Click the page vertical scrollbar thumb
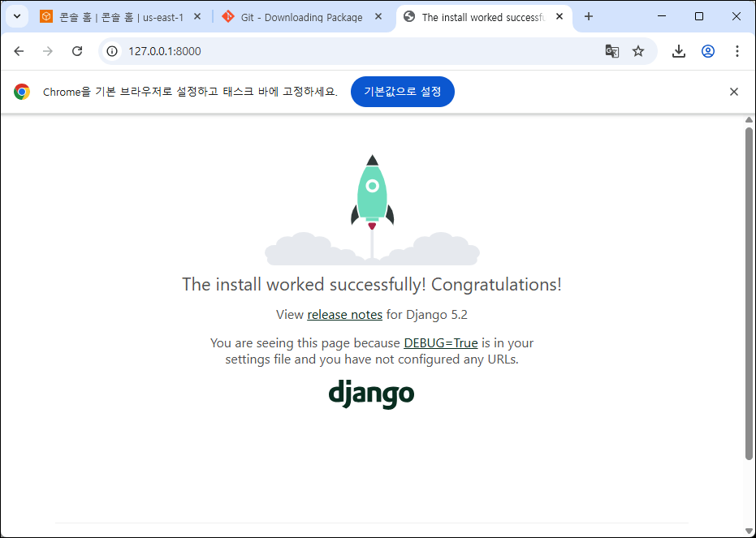This screenshot has width=756, height=538. (x=749, y=293)
